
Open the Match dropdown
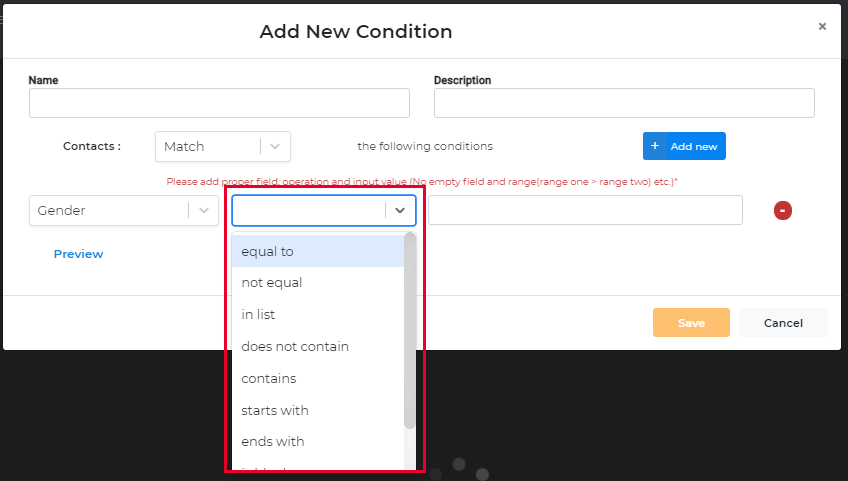(222, 146)
